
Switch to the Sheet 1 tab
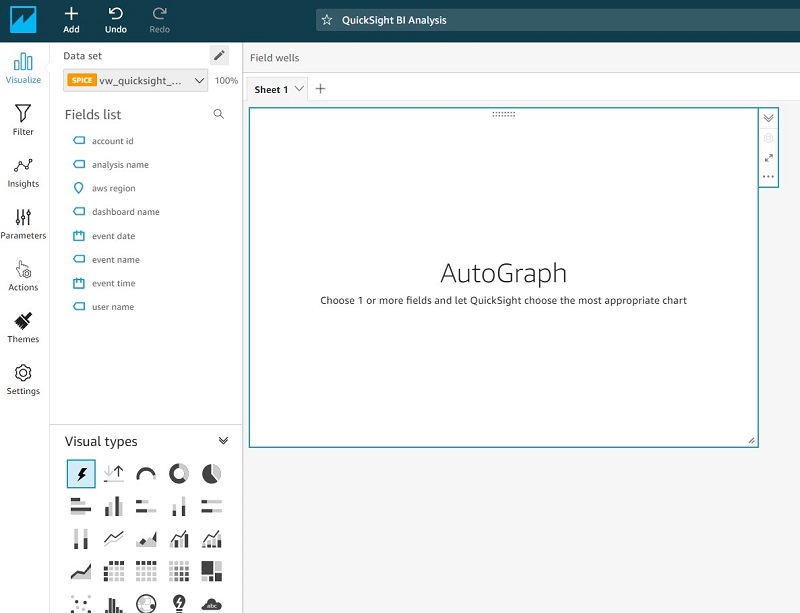pyautogui.click(x=271, y=89)
